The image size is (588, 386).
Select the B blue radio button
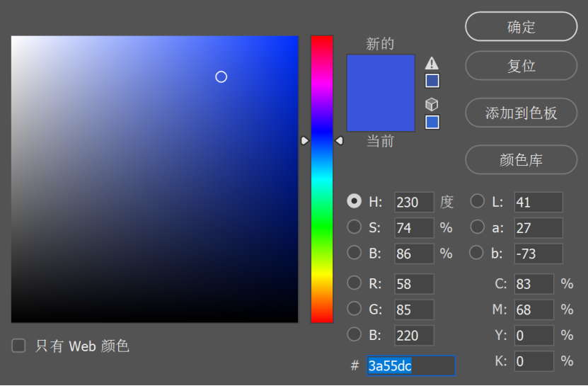tap(354, 334)
